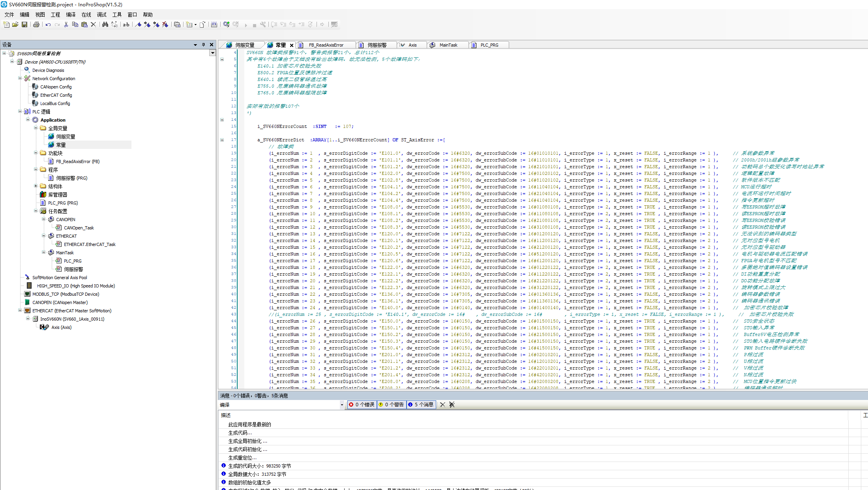Save the project using the floppy icon

[24, 24]
